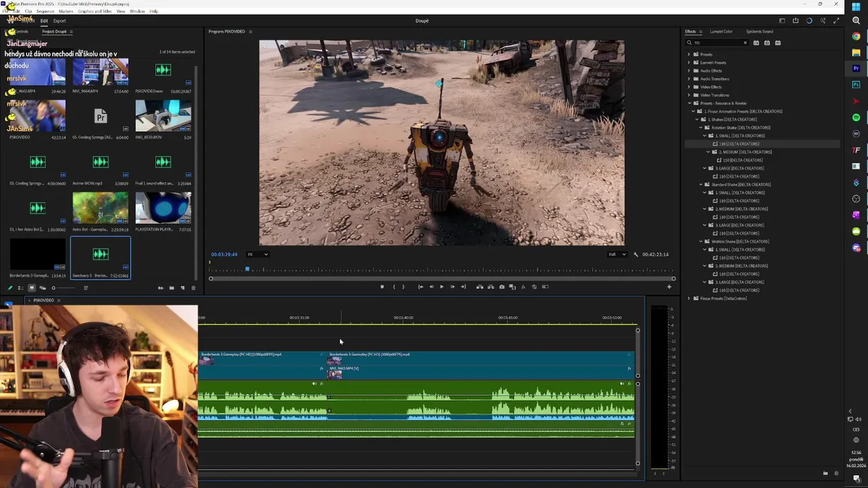Open the Project: Doupě panel tab
868x488 pixels.
pyautogui.click(x=54, y=32)
